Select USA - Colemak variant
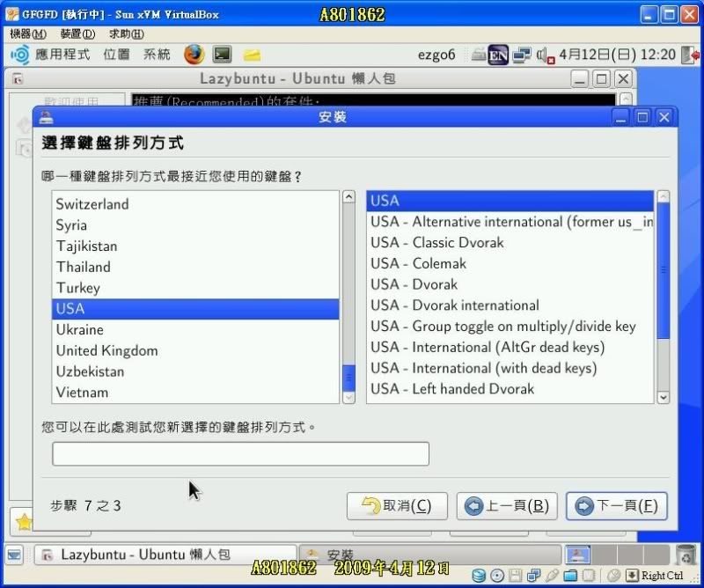The image size is (704, 588). click(510, 264)
